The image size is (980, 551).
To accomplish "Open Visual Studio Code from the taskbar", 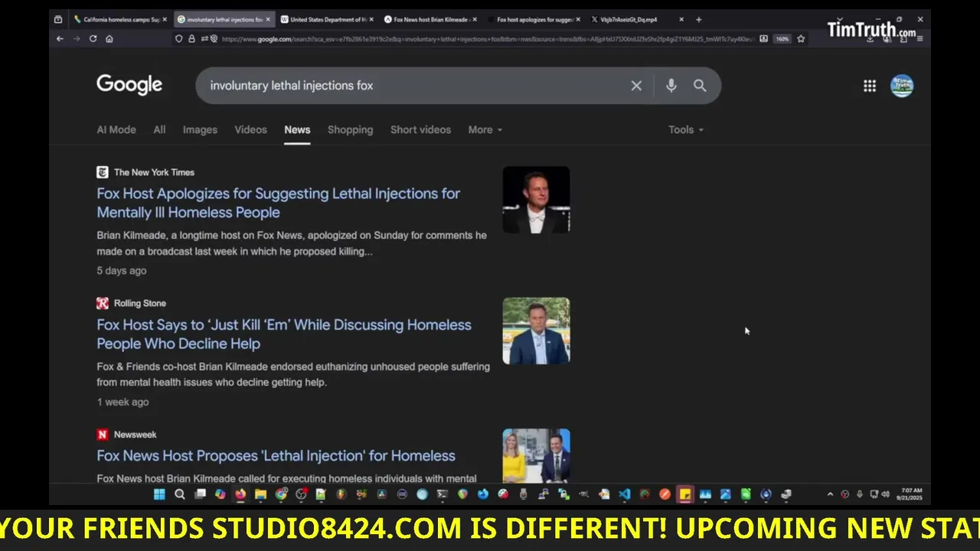I will tap(624, 494).
